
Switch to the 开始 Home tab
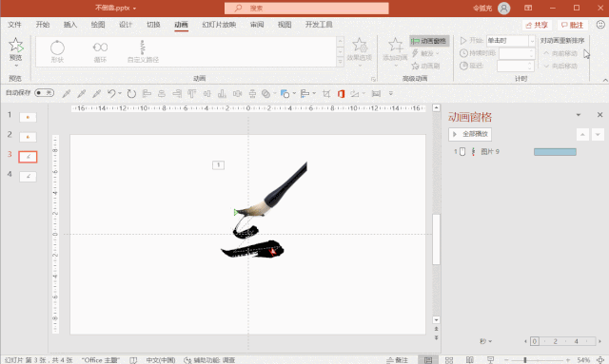[43, 25]
